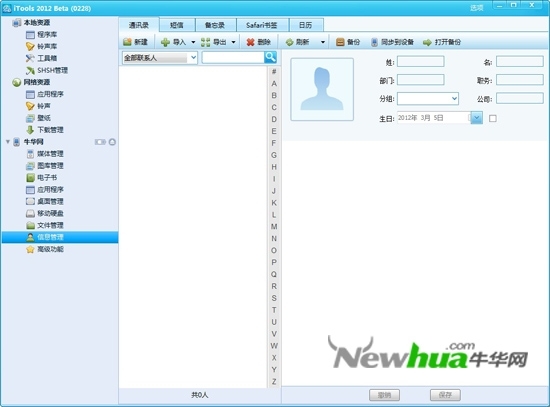Open the 生日 date picker dropdown
The width and height of the screenshot is (550, 407).
[x=476, y=118]
